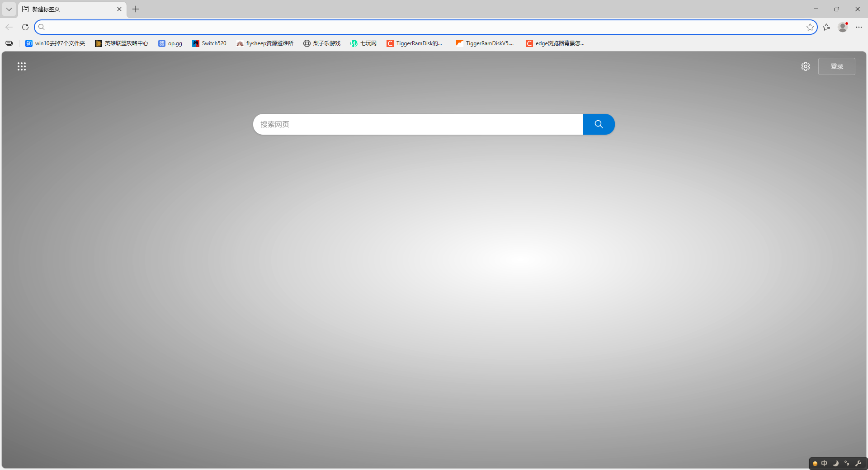Image resolution: width=868 pixels, height=470 pixels.
Task: Click the orange IME status dot
Action: coord(815,464)
